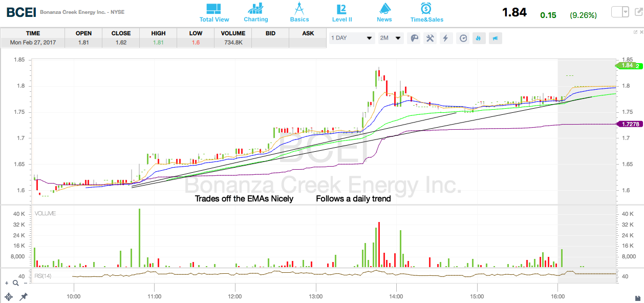Click the lightning bolt icon
The image size is (644, 303).
(x=446, y=38)
